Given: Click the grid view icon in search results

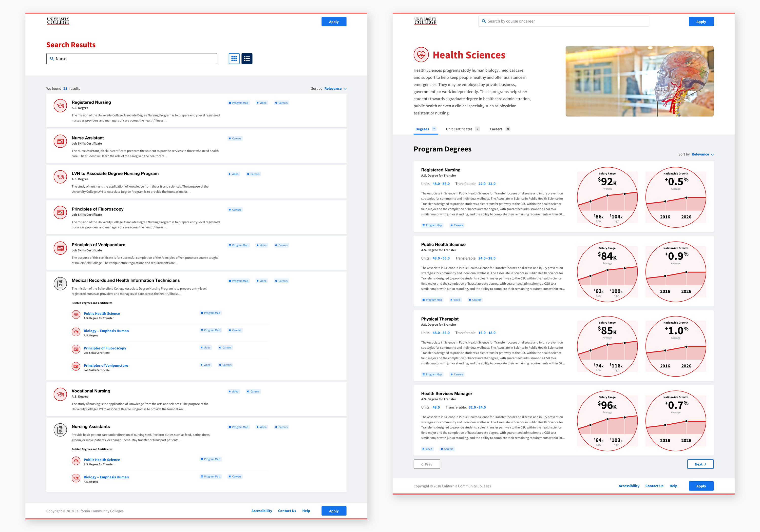Looking at the screenshot, I should (x=235, y=58).
